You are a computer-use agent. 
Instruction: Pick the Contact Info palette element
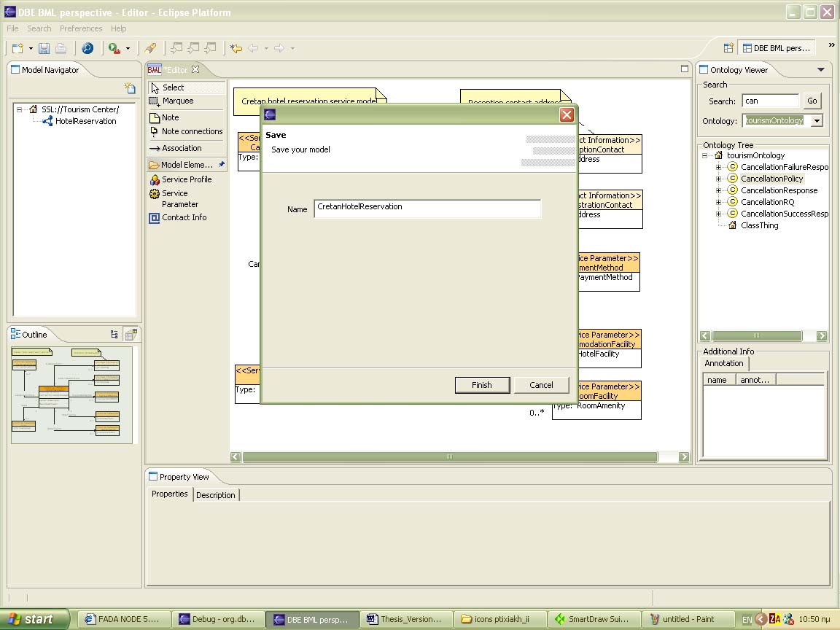187,217
